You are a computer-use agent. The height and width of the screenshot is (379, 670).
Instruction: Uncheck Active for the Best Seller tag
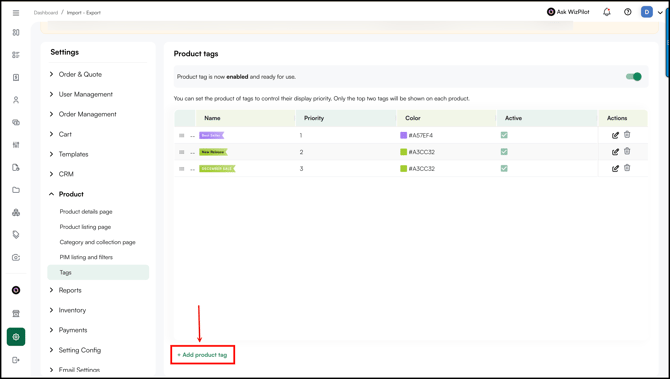(x=504, y=135)
